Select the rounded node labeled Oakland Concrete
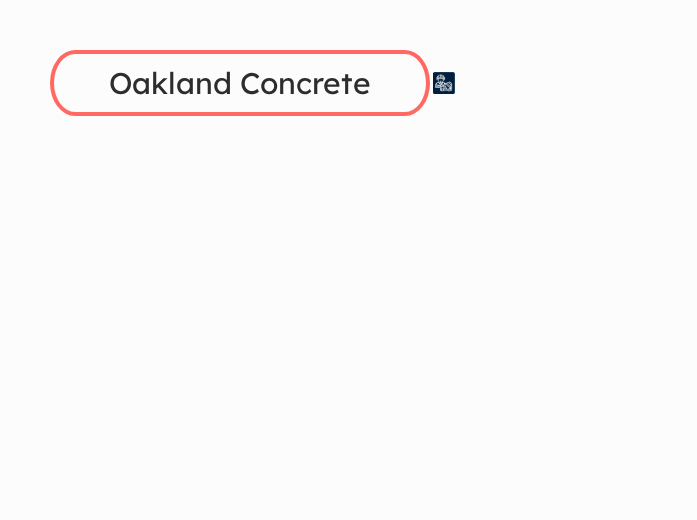This screenshot has width=697, height=520. [240, 83]
